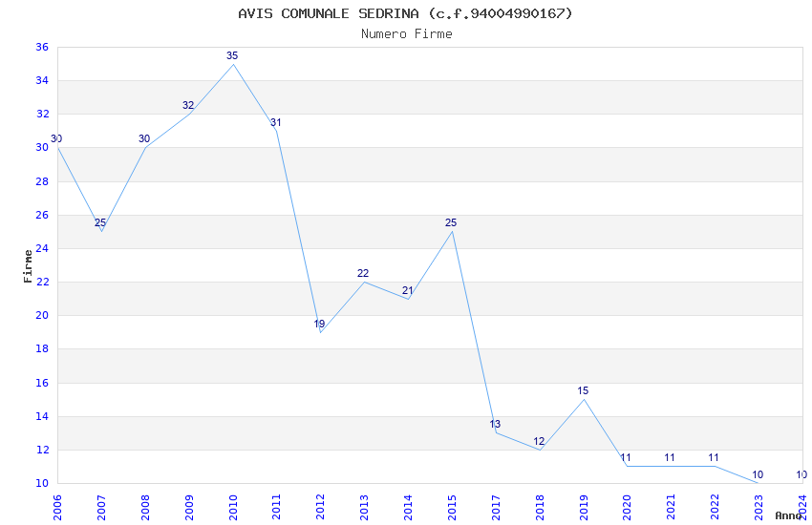The height and width of the screenshot is (525, 812).
Task: Click y-axis tick label 10
Action: (42, 483)
